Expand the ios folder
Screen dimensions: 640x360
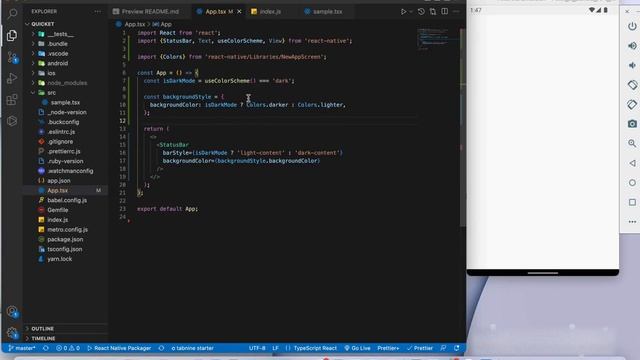51,73
